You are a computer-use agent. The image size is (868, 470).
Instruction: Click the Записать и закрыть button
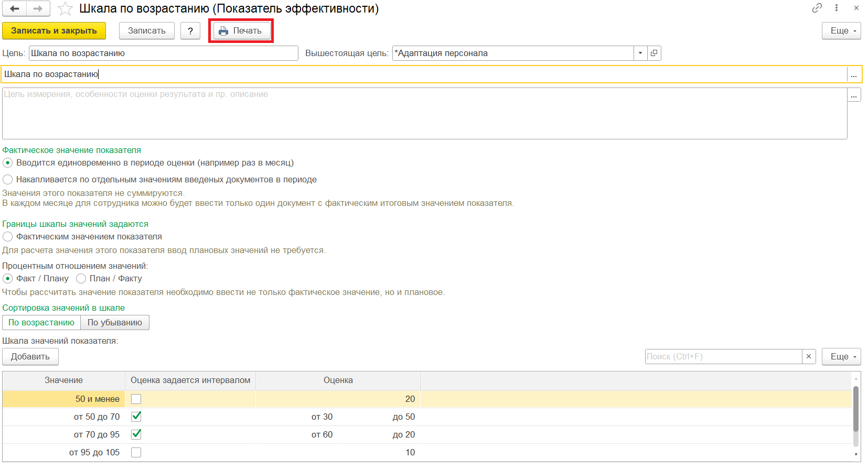54,31
